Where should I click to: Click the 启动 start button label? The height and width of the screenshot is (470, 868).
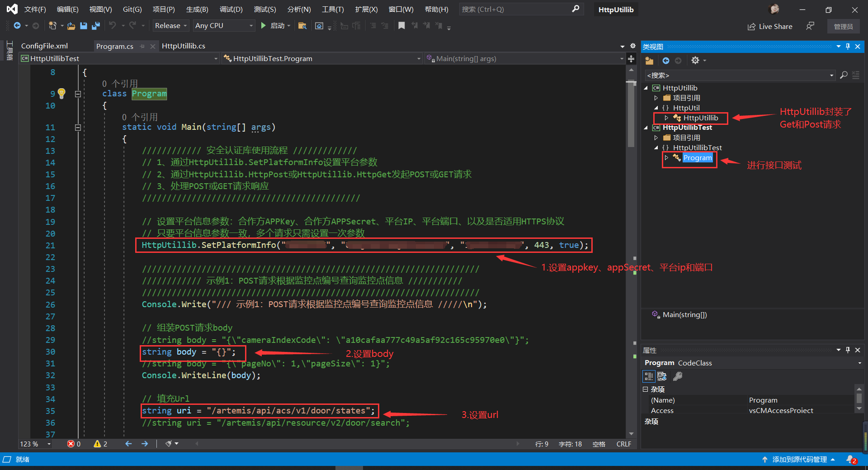[278, 26]
